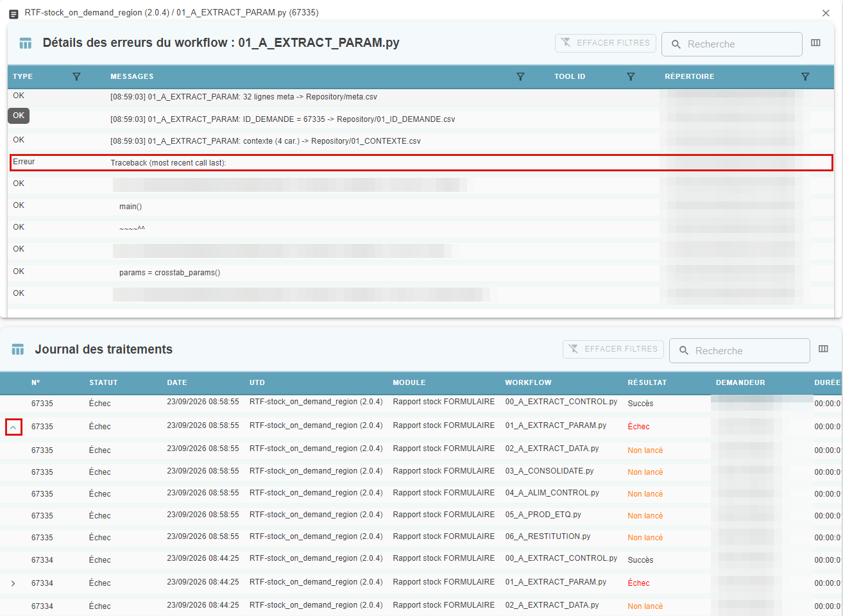Sort by N° column header
This screenshot has width=843, height=616.
[x=36, y=382]
